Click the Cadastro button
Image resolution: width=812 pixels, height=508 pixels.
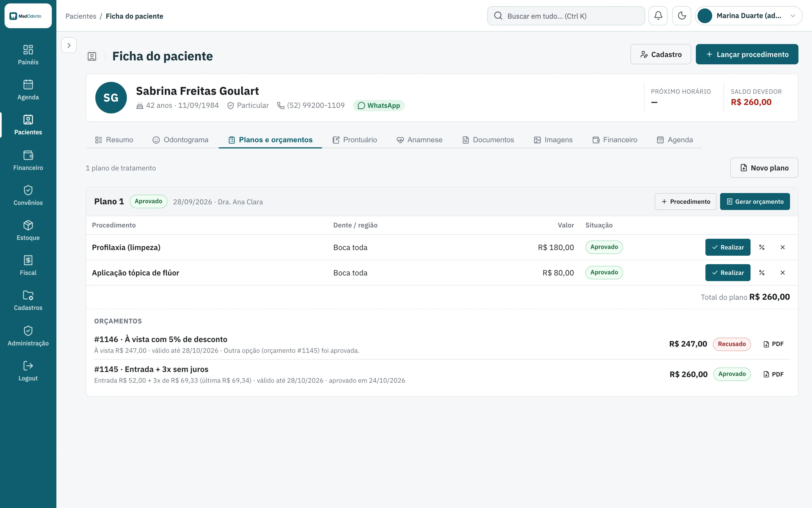coord(661,54)
